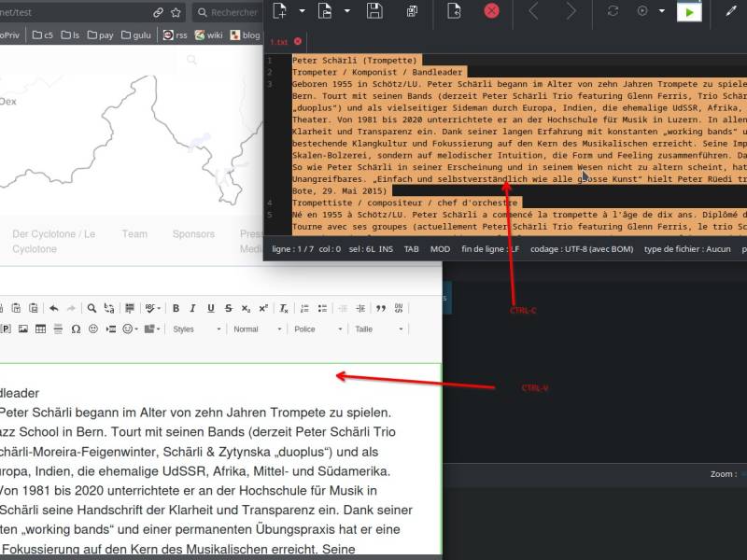Click the red stop execution icon
The height and width of the screenshot is (560, 747).
click(x=491, y=11)
